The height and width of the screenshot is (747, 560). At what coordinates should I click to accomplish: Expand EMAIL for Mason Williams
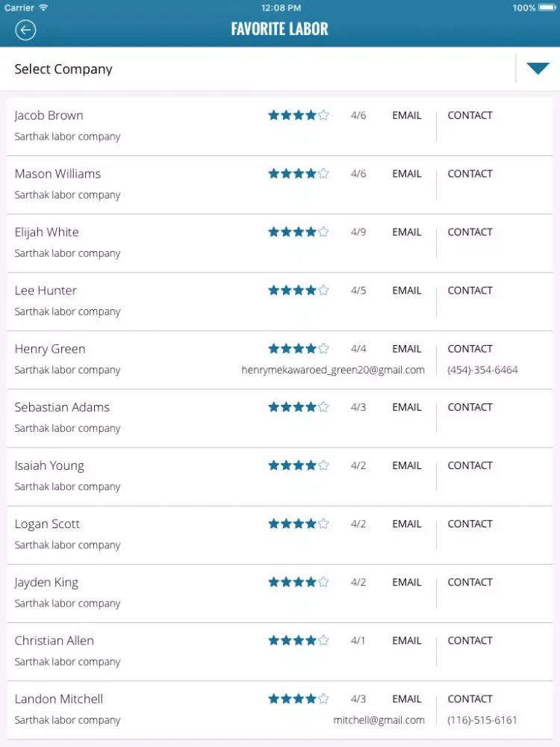click(407, 174)
